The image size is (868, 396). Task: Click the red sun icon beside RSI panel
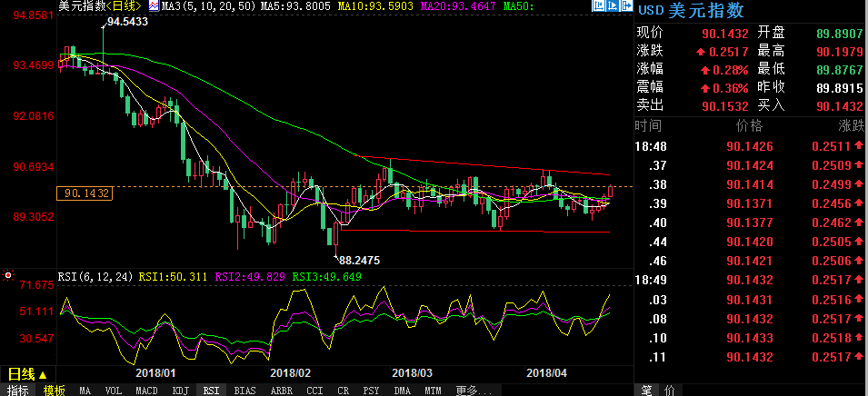click(x=8, y=274)
